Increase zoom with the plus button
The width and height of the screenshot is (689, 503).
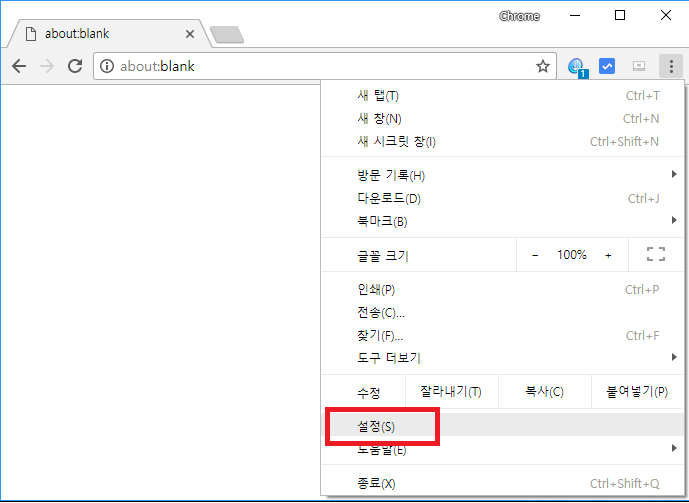pyautogui.click(x=608, y=255)
